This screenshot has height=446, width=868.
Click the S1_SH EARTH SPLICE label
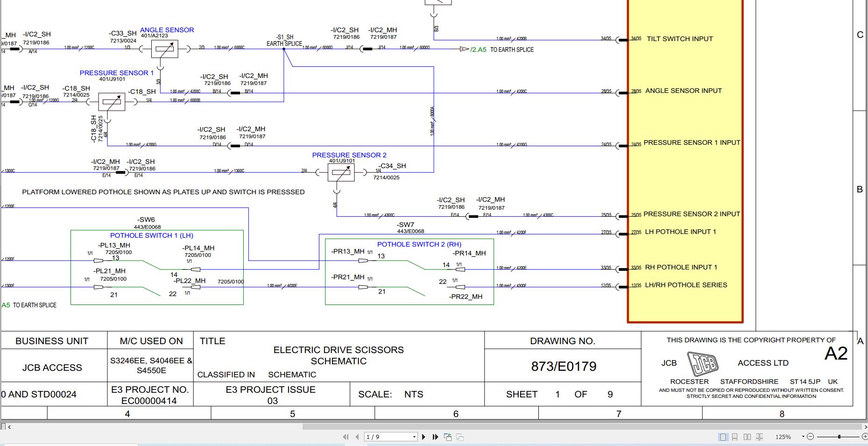click(x=284, y=41)
